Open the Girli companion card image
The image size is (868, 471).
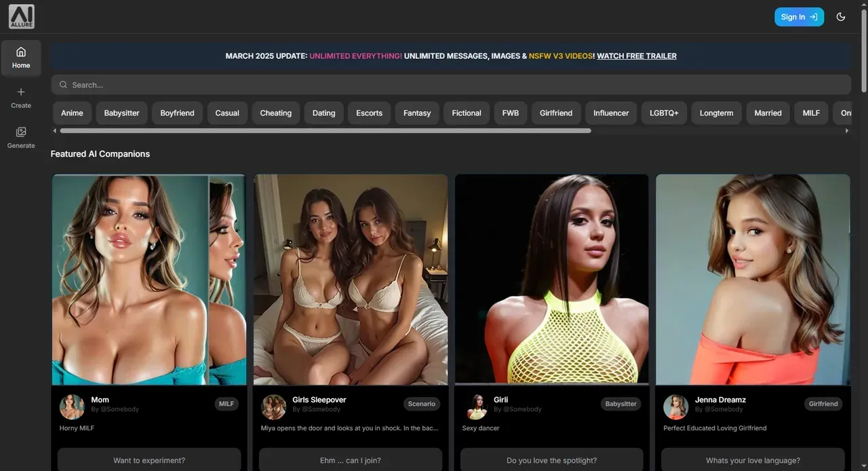(551, 280)
